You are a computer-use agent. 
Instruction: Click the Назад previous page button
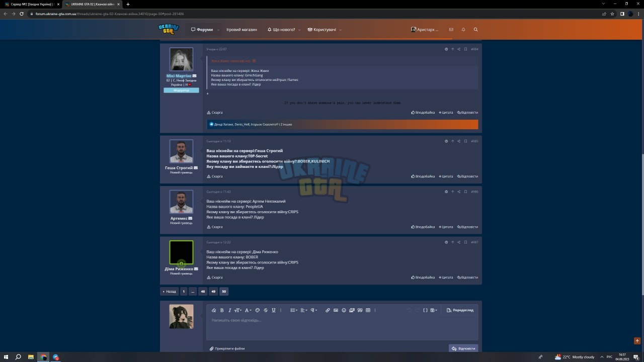[170, 291]
